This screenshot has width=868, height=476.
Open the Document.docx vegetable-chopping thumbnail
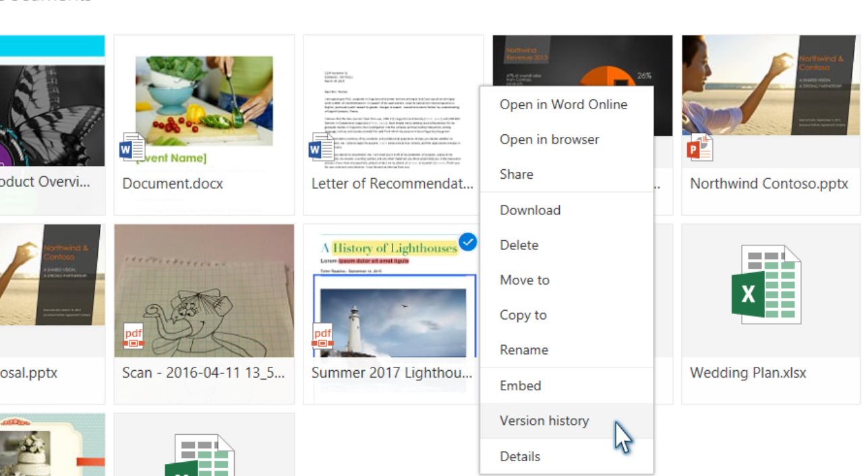[x=204, y=100]
